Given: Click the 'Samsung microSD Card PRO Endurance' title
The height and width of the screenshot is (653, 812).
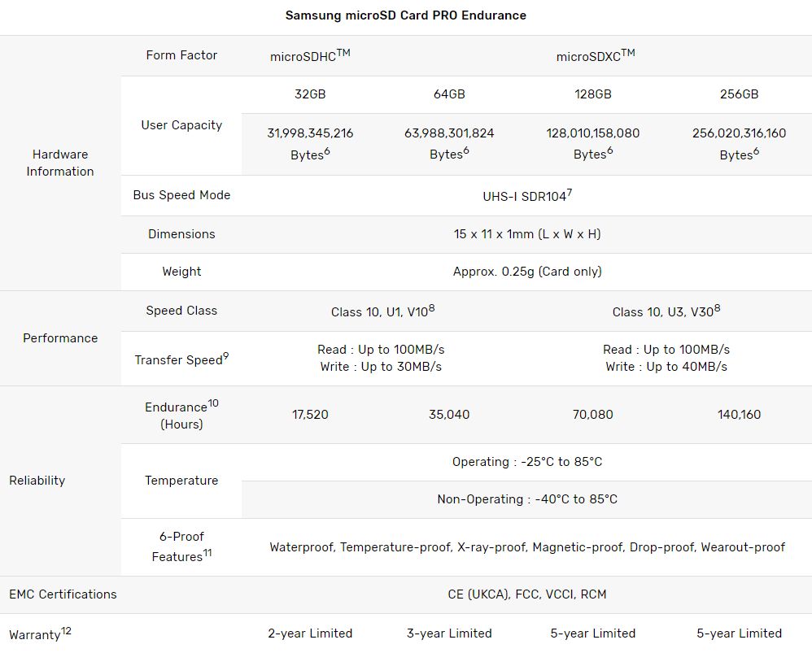Looking at the screenshot, I should pos(405,15).
